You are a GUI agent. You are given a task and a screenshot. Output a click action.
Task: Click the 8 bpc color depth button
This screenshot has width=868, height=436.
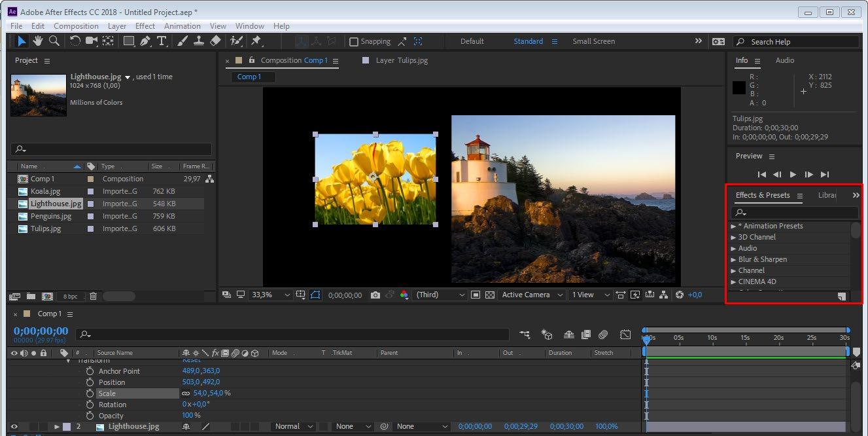point(70,297)
